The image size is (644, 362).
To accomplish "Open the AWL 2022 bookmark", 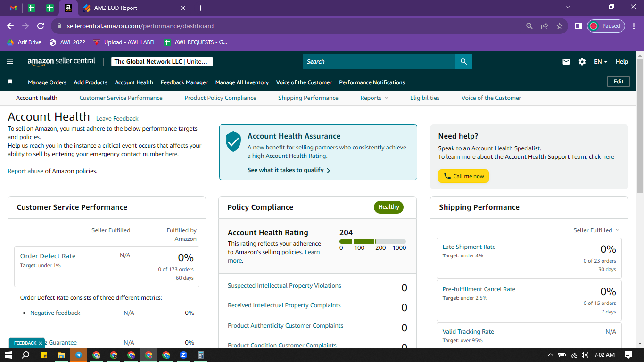I will 67,42.
